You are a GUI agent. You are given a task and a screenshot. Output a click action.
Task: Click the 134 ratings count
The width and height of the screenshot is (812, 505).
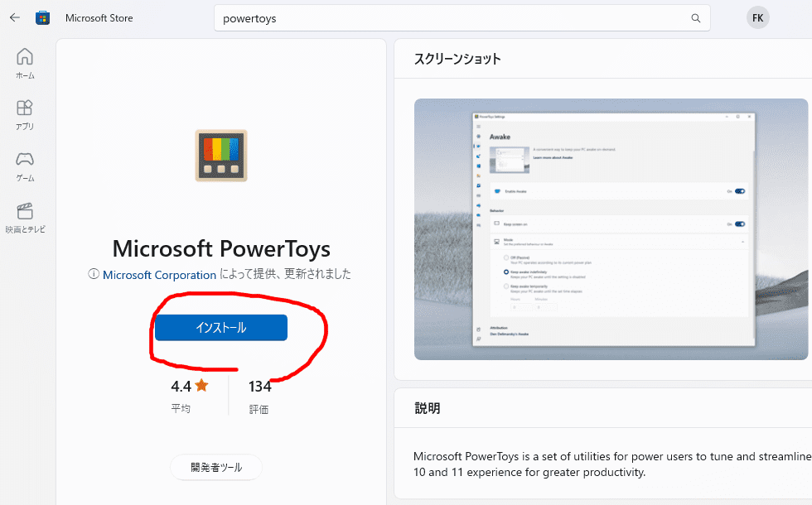click(260, 387)
